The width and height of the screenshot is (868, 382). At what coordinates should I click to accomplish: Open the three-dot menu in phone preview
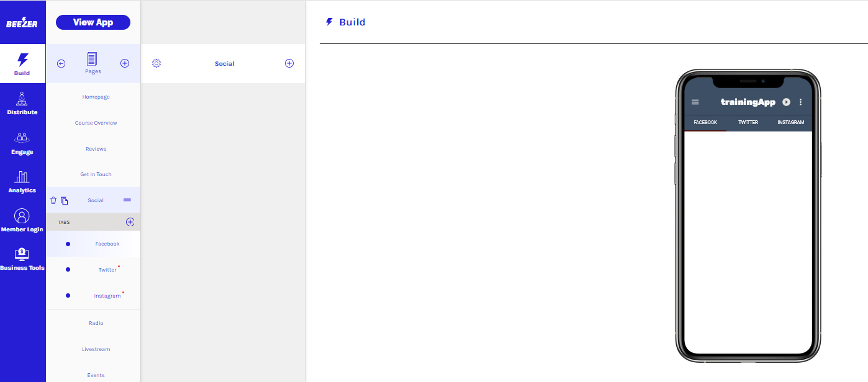(x=800, y=102)
